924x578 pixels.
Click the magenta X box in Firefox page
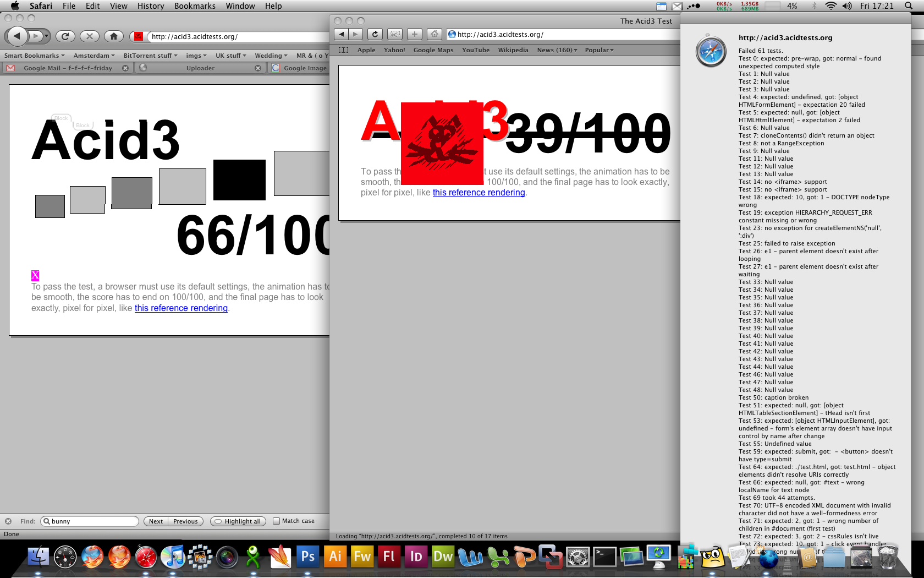[35, 275]
